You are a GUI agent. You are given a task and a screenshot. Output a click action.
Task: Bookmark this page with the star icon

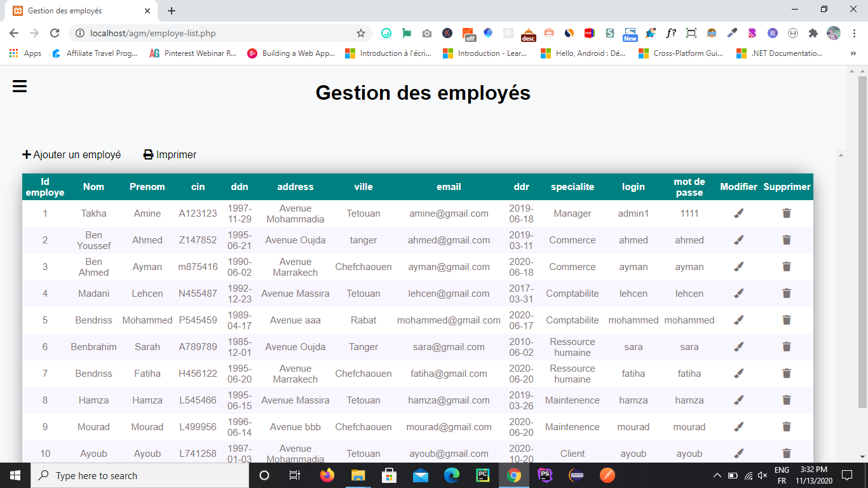(361, 33)
